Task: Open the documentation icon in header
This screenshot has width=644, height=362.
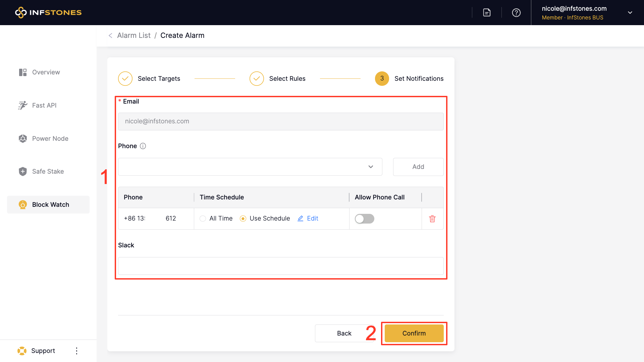Action: [x=487, y=12]
